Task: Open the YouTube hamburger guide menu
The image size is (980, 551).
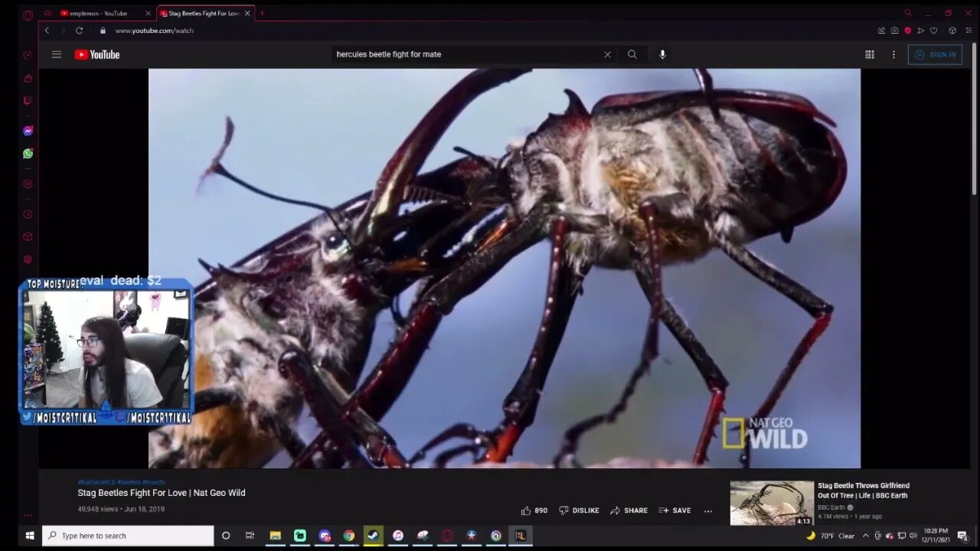Action: click(x=56, y=54)
